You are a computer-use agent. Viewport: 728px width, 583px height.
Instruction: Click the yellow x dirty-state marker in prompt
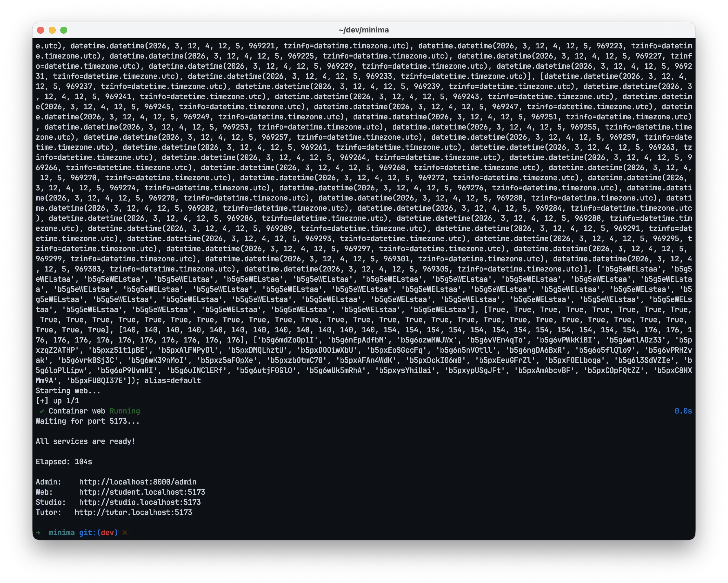pos(125,532)
